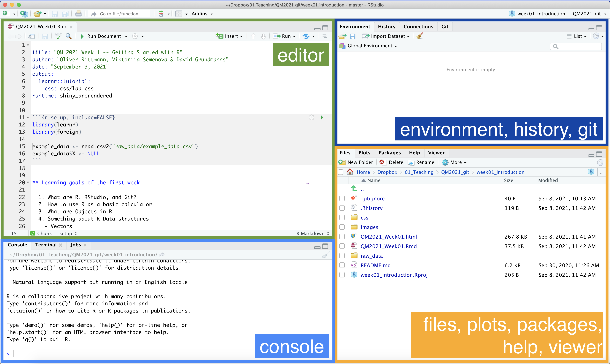Viewport: 610px width, 364px height.
Task: Click the Delete file red icon
Action: [382, 162]
